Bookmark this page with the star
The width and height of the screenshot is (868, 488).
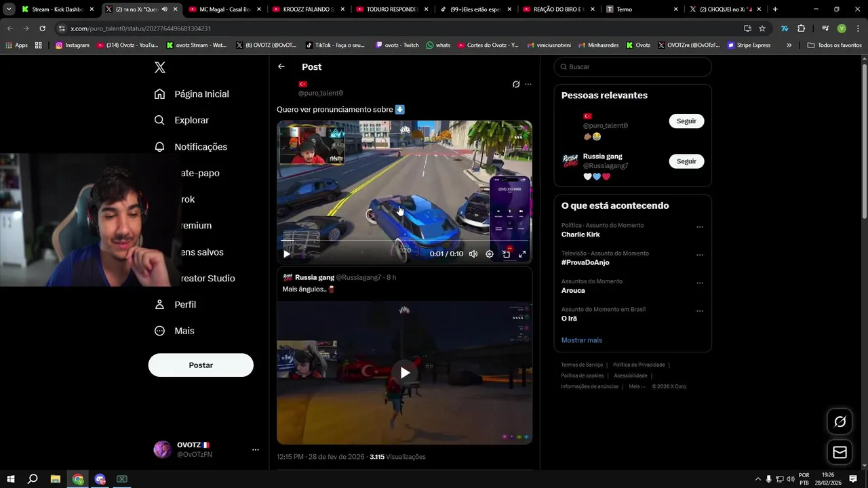coord(762,28)
